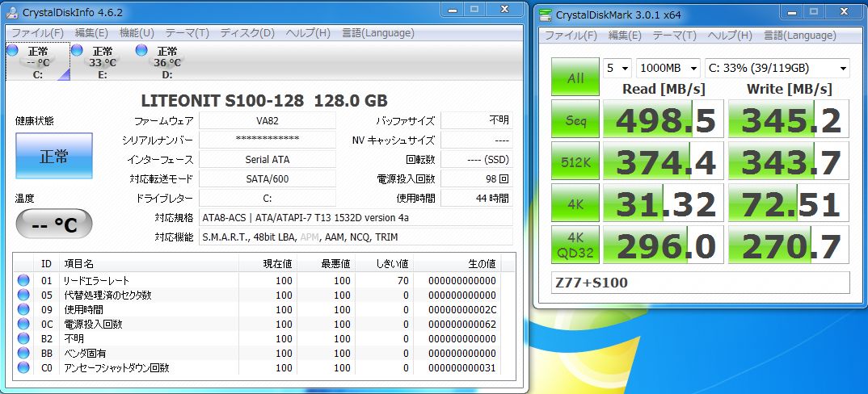Click the blue 正常 health status button

pyautogui.click(x=53, y=156)
